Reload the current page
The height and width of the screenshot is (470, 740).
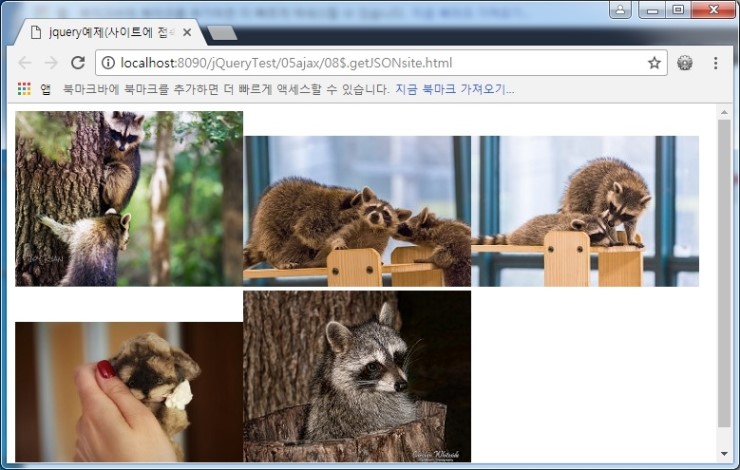77,63
